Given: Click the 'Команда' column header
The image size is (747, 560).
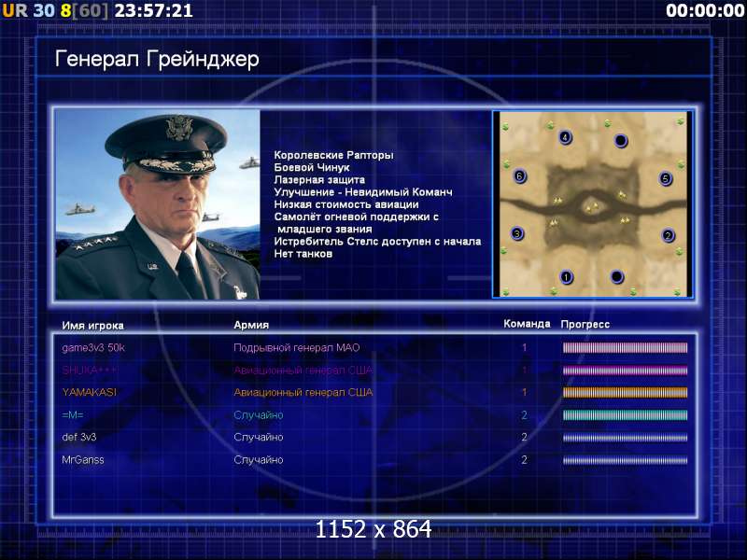Looking at the screenshot, I should tap(527, 324).
